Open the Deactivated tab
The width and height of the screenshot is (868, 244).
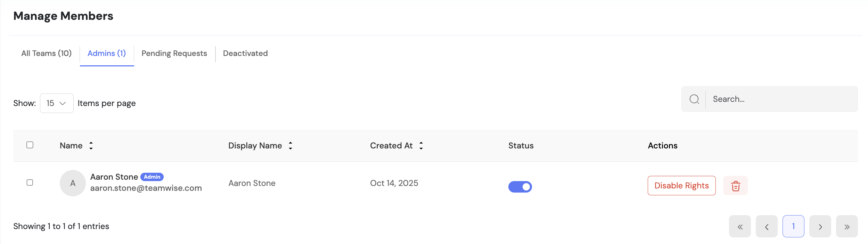click(245, 54)
